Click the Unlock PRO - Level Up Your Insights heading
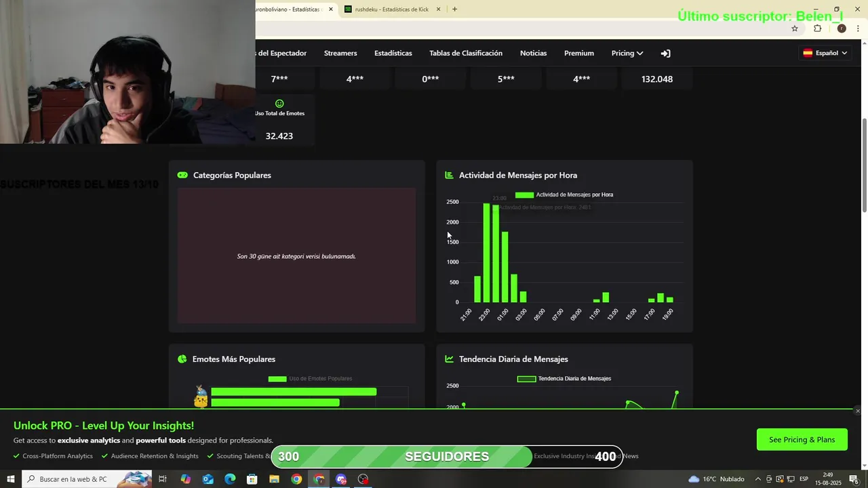 104,426
